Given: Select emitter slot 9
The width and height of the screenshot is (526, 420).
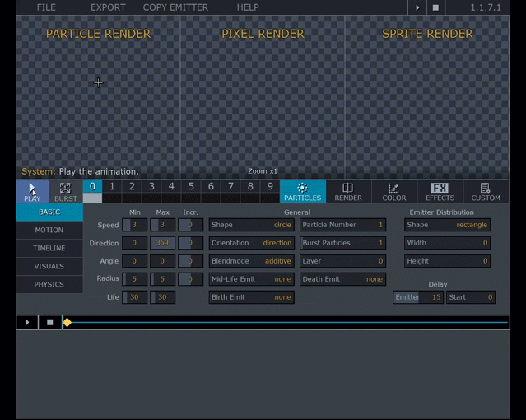Looking at the screenshot, I should click(x=270, y=187).
